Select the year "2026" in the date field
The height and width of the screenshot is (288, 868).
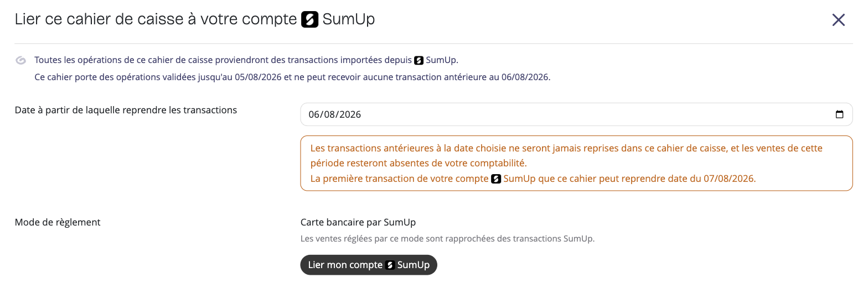(350, 114)
